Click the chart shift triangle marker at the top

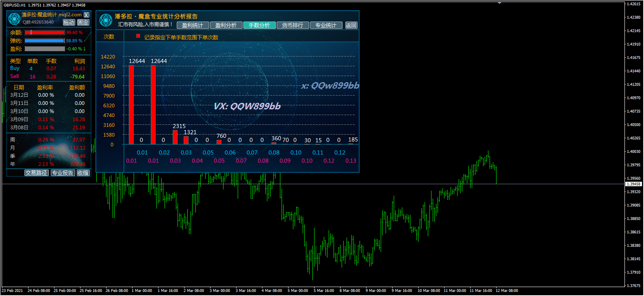point(499,3)
